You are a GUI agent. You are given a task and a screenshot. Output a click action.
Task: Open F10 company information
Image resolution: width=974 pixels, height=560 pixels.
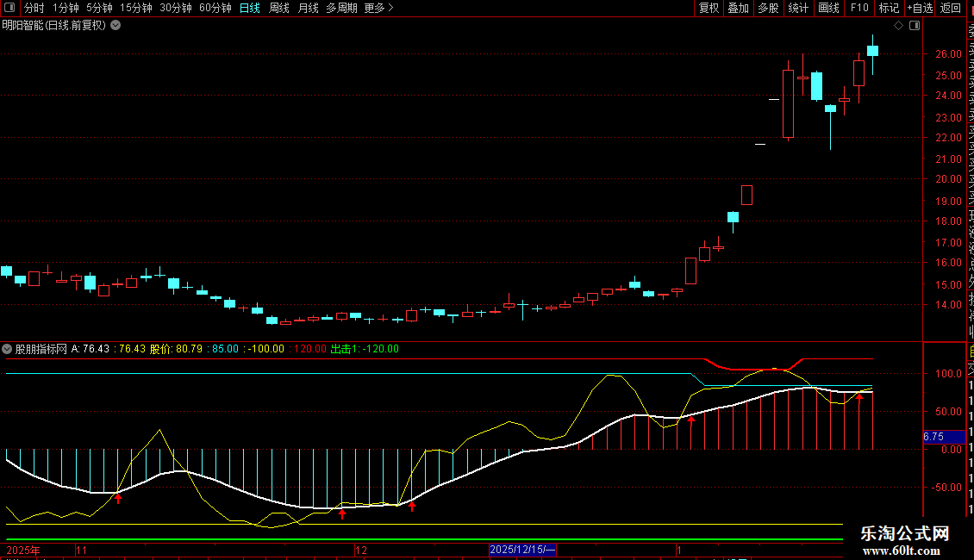point(859,8)
